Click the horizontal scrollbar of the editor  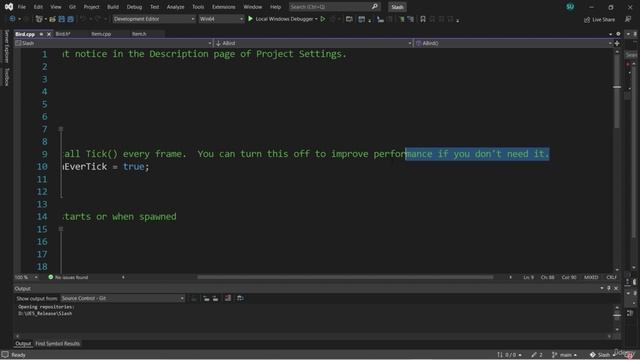click(345, 278)
